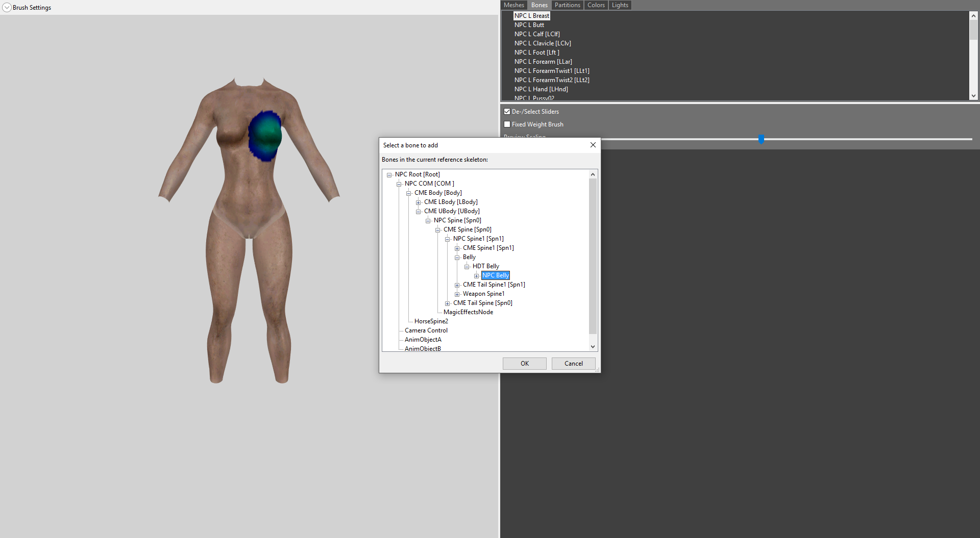
Task: Collapse the Belly tree node
Action: coord(457,258)
